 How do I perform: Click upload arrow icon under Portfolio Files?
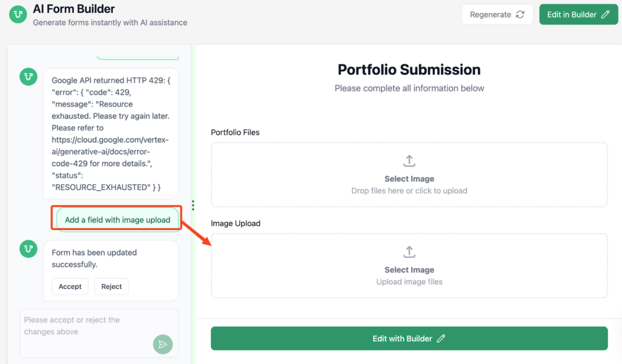(409, 161)
